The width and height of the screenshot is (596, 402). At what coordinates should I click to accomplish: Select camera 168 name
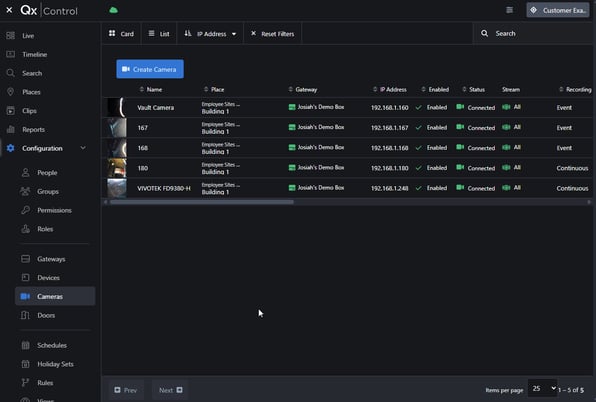tap(143, 148)
